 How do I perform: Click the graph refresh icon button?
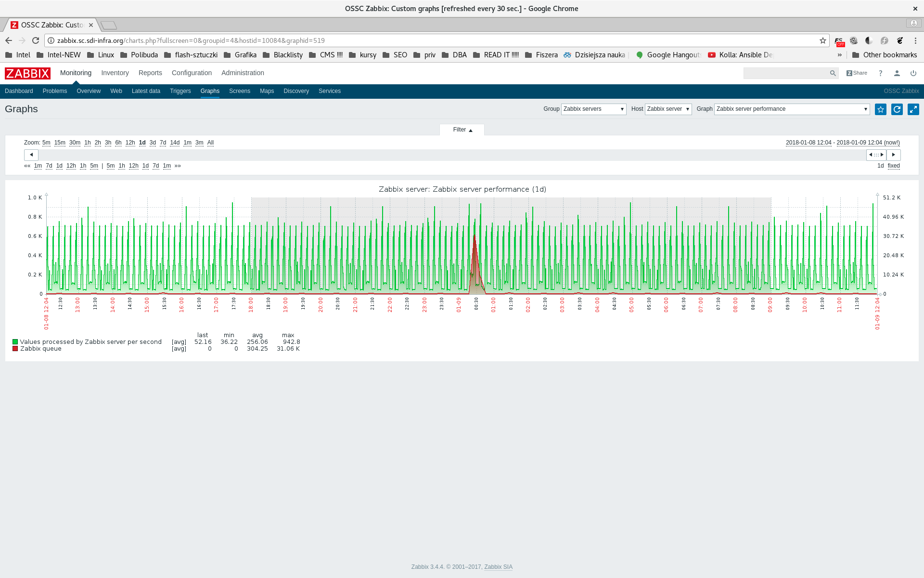click(897, 109)
